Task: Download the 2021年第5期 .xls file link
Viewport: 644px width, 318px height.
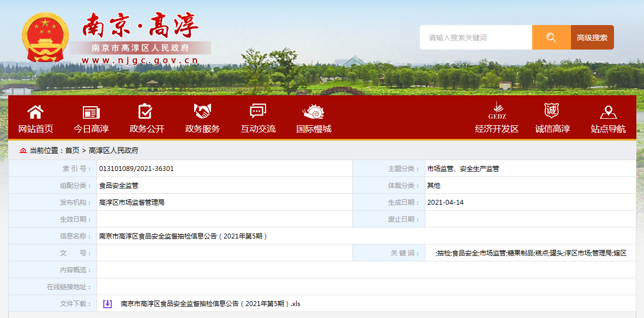Action: 210,304
